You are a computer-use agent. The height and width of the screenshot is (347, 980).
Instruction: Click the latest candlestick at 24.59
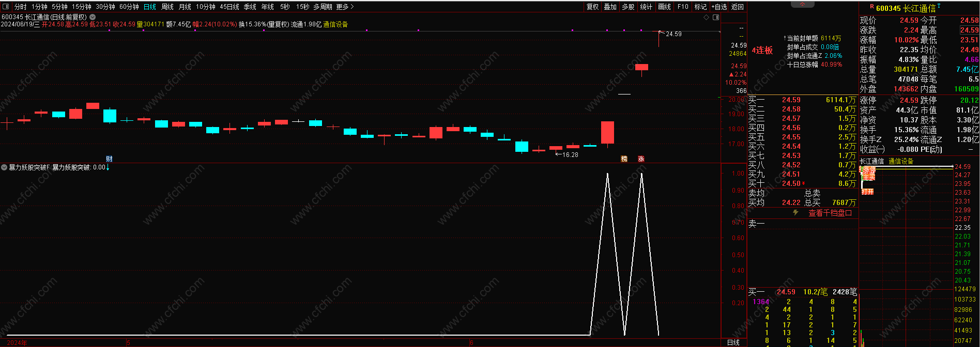point(659,39)
